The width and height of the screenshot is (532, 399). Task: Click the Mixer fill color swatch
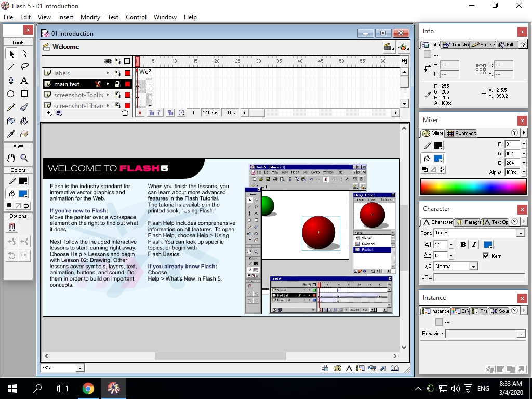point(438,158)
